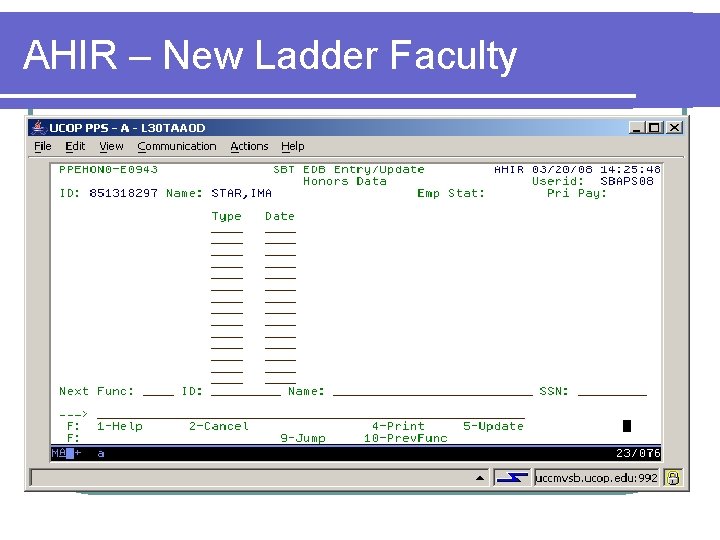Click the cursor position 23/076 indicator
The image size is (720, 540).
[638, 453]
